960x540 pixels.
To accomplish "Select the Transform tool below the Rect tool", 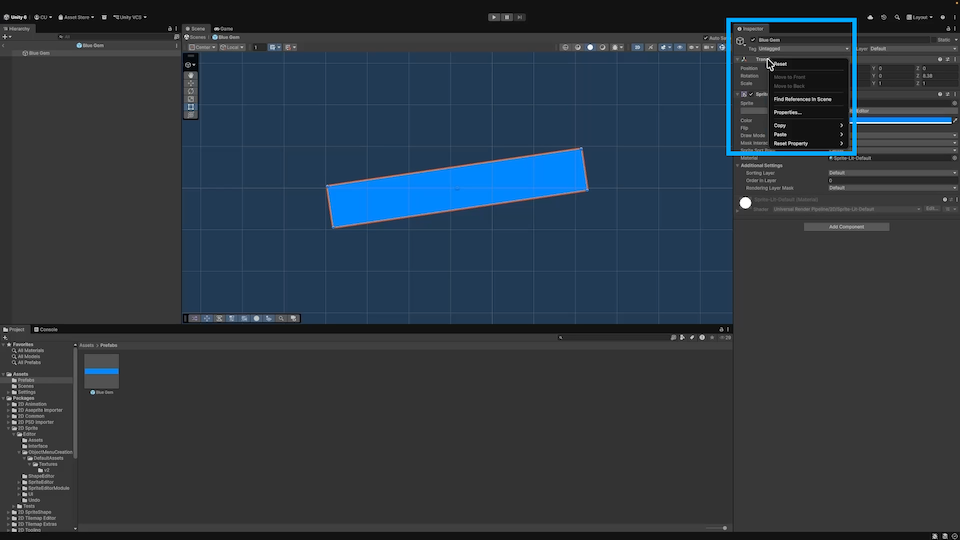I will 190,115.
